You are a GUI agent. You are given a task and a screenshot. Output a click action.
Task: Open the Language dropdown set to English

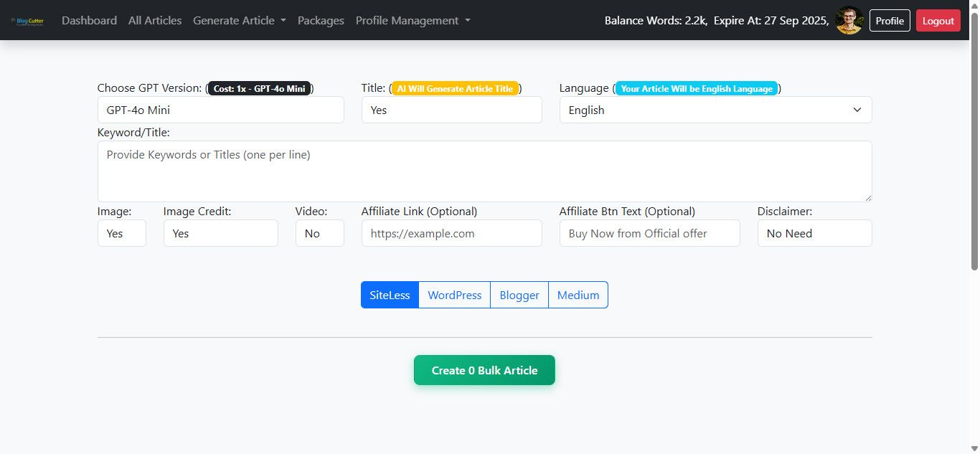715,110
